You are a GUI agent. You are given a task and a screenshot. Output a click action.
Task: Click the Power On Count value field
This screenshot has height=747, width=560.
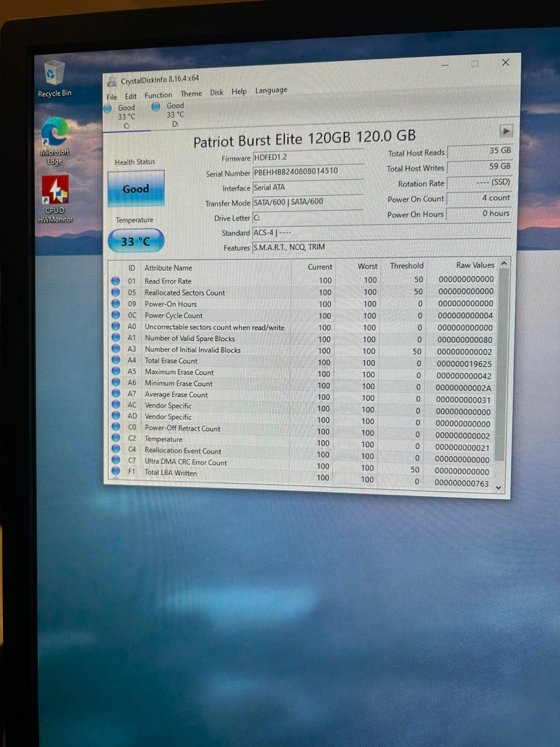[480, 198]
